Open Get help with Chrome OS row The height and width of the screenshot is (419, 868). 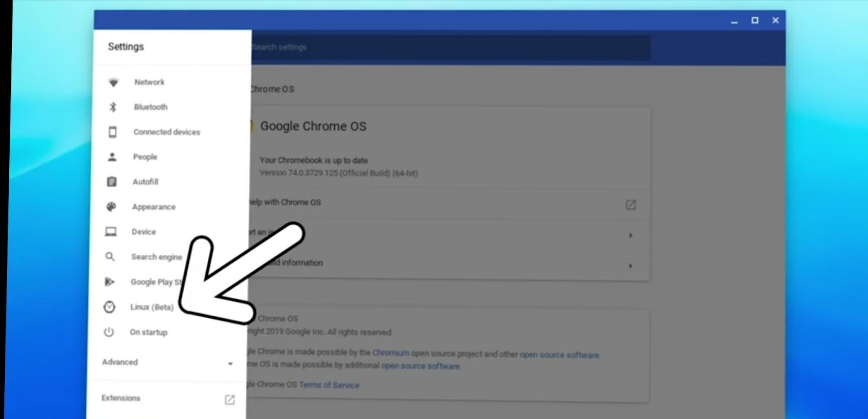449,203
